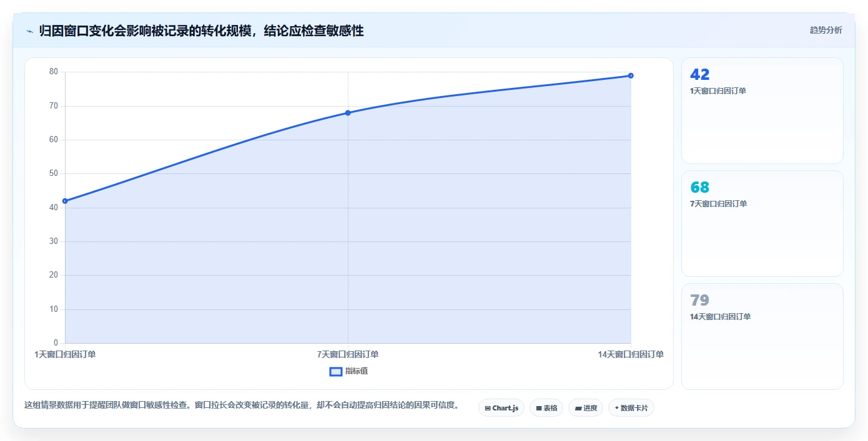This screenshot has width=868, height=441.
Task: Click the trend icon beside the title
Action: [x=29, y=31]
